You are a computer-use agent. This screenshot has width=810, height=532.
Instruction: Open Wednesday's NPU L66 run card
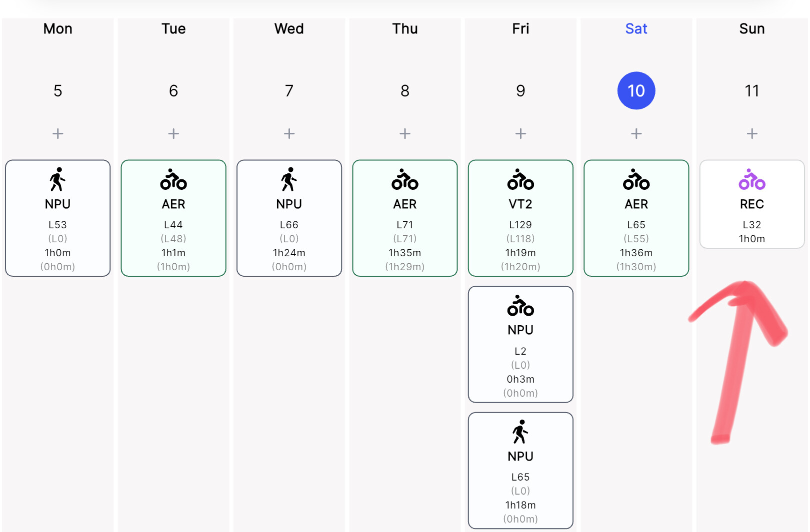coord(289,218)
